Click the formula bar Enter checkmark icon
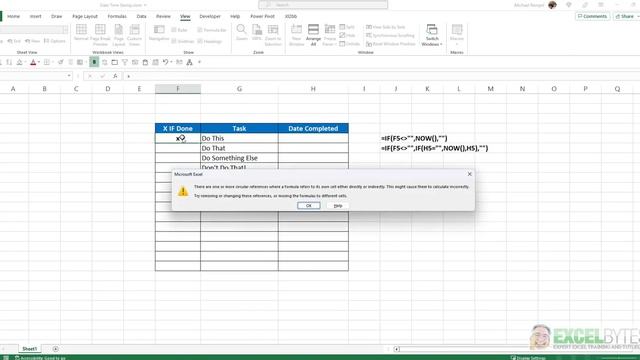 [x=103, y=76]
